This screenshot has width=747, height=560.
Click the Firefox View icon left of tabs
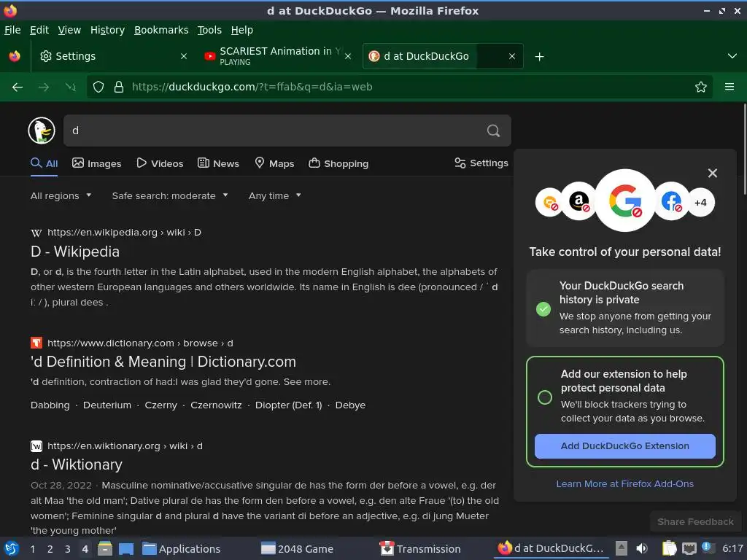15,56
